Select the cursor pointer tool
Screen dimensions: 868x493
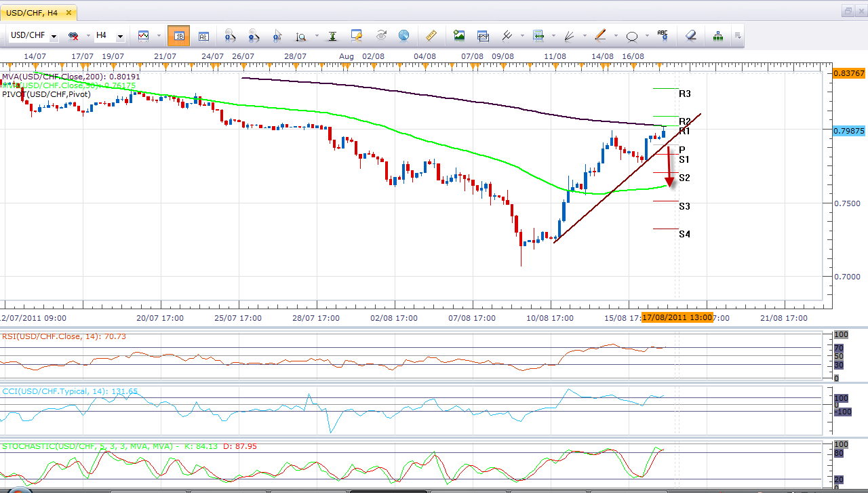pos(277,35)
